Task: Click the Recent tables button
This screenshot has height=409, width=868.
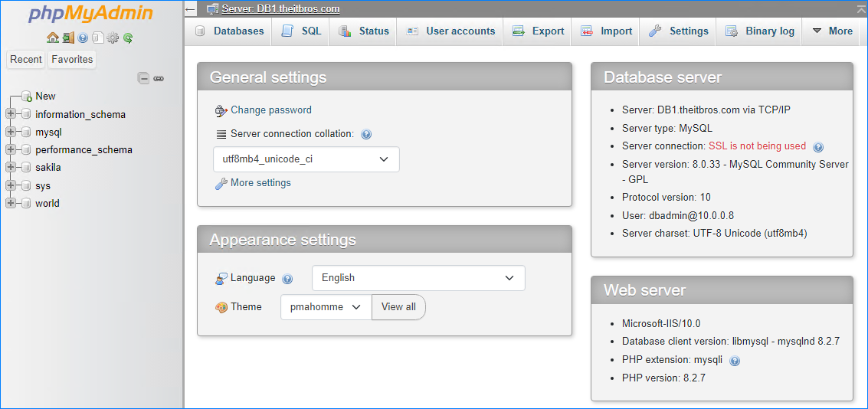Action: 26,59
